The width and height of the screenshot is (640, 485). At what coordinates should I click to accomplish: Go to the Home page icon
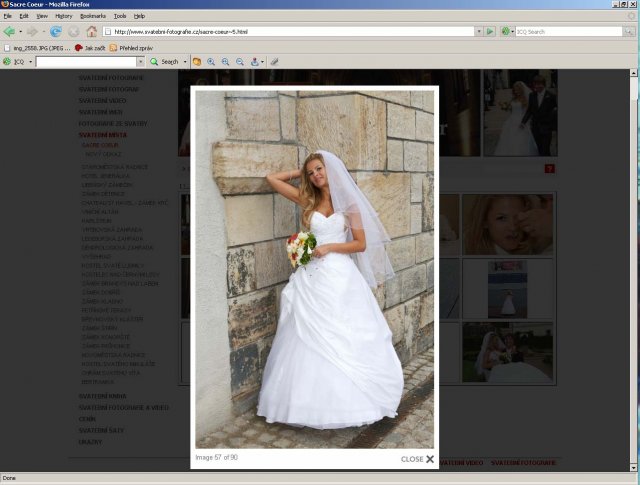tap(91, 32)
